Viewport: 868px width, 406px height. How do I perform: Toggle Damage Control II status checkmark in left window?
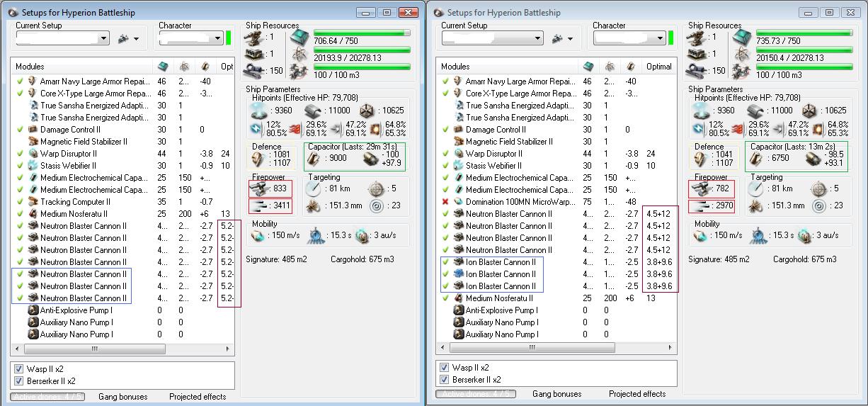(20, 130)
